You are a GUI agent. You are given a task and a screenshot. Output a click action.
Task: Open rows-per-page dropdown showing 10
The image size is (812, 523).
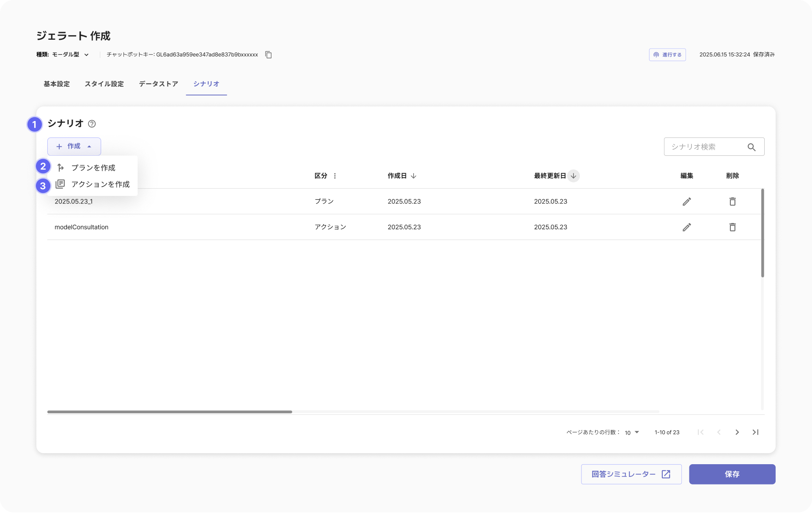[632, 432]
